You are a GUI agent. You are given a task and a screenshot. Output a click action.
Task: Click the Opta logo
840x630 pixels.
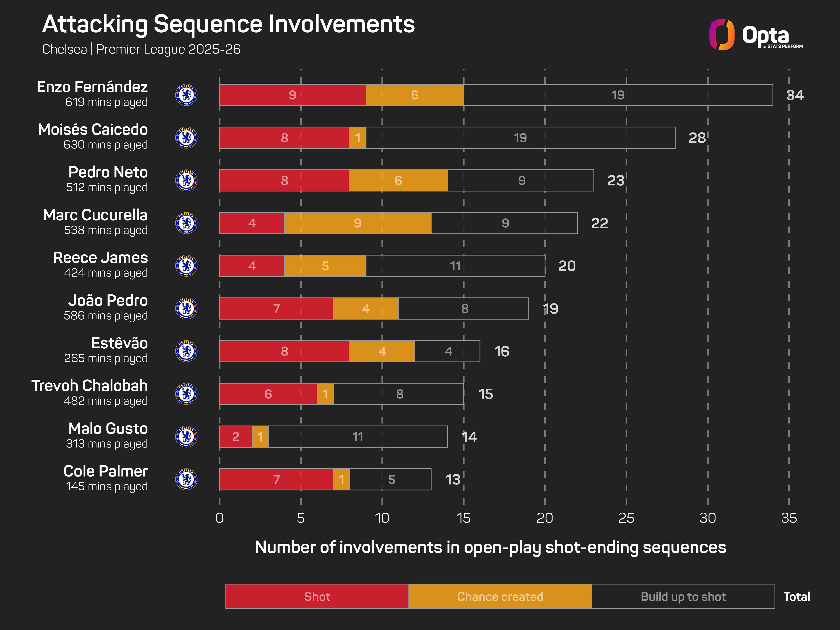click(x=755, y=35)
